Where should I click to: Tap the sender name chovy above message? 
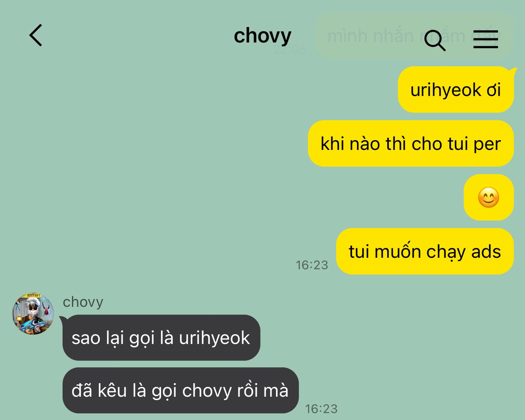[x=83, y=302]
